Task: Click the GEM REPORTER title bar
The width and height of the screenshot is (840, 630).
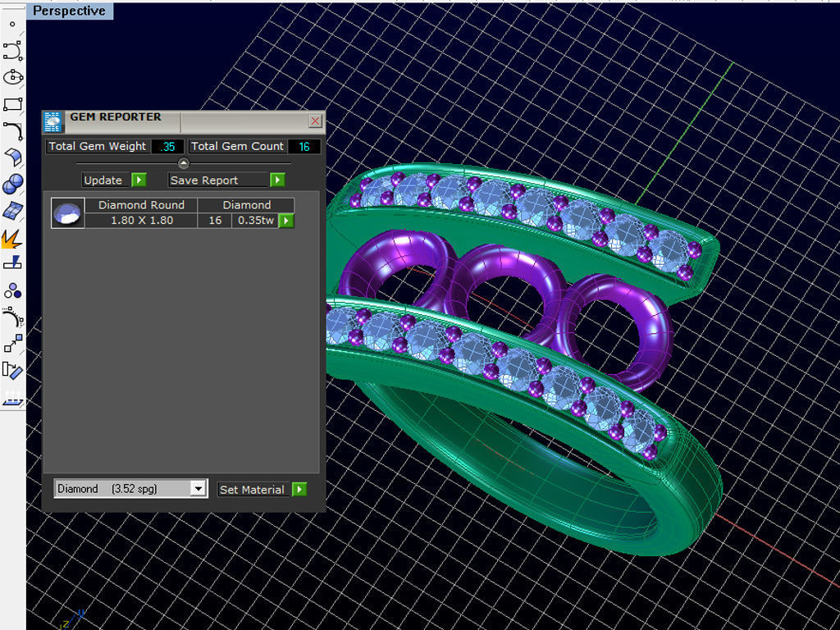Action: (185, 121)
